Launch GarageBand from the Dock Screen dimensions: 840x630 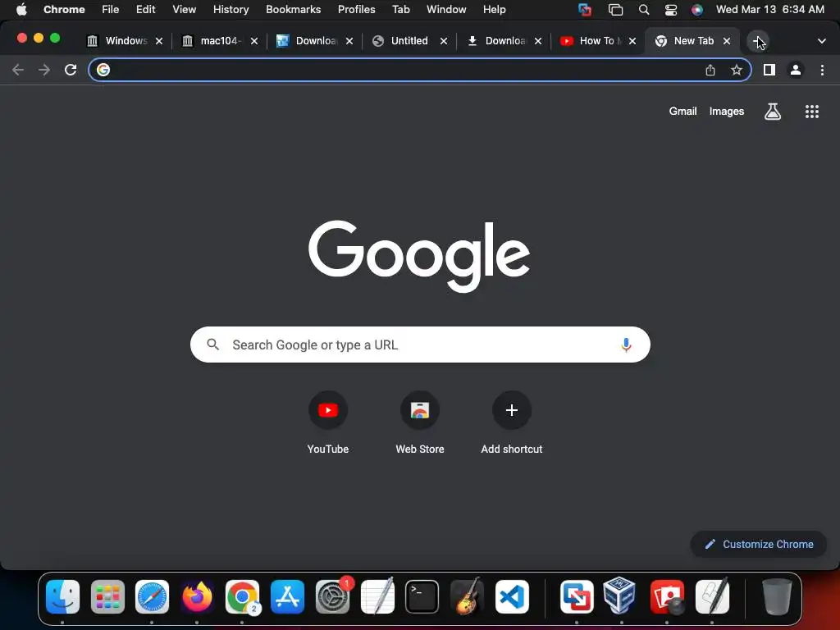pyautogui.click(x=467, y=597)
